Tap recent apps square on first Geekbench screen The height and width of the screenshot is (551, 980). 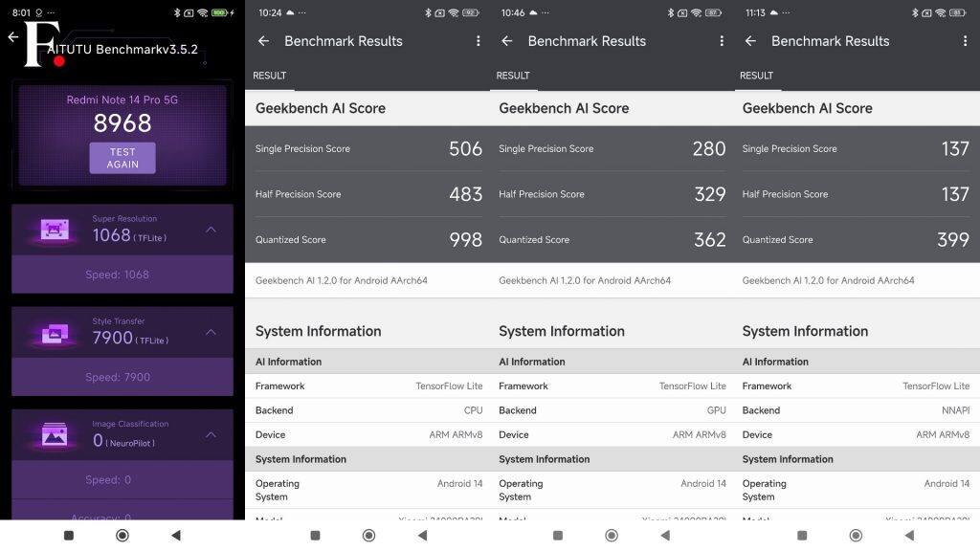click(315, 536)
